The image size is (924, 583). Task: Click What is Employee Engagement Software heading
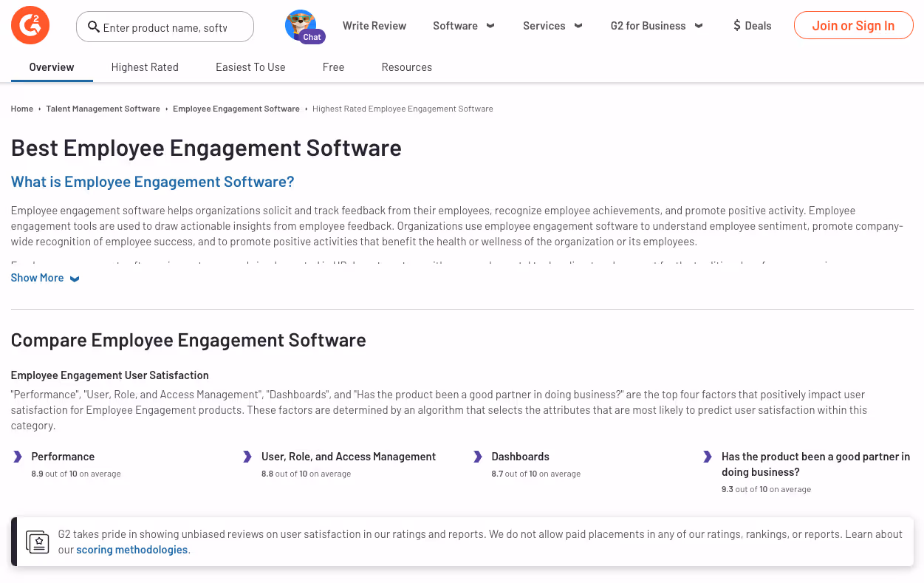click(153, 182)
